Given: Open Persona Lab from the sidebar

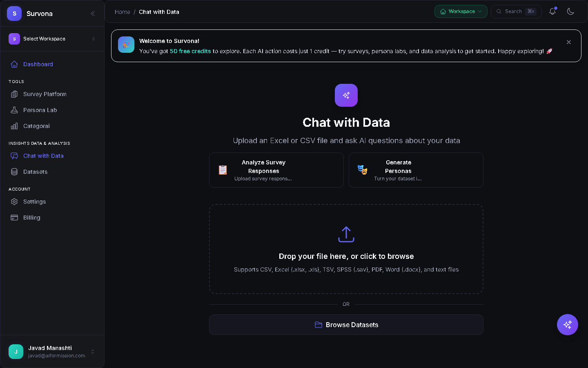Looking at the screenshot, I should (x=15, y=110).
